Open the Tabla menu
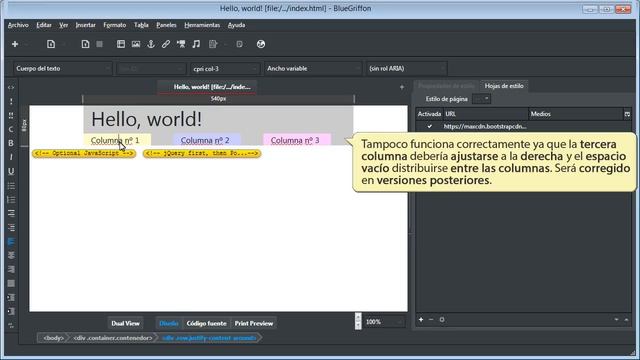Viewport: 640px width, 360px height. [x=141, y=25]
